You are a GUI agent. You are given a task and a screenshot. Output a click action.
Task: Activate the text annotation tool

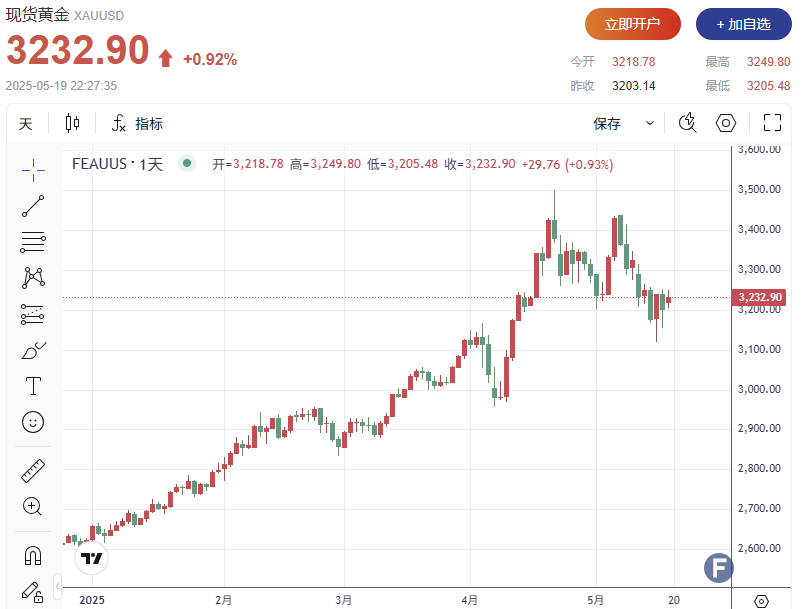pos(33,386)
